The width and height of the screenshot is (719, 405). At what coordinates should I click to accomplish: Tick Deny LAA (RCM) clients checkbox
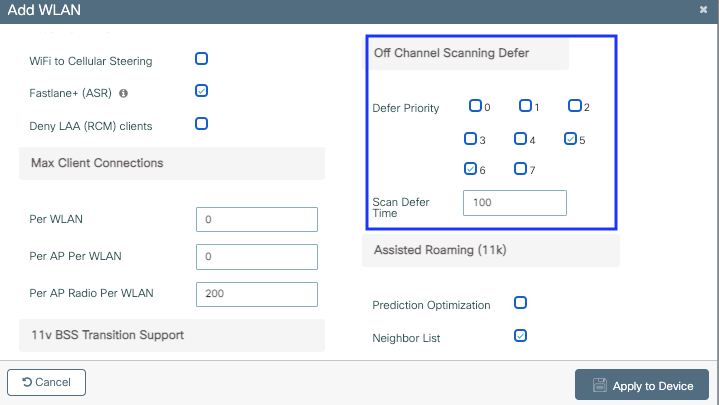(x=201, y=124)
